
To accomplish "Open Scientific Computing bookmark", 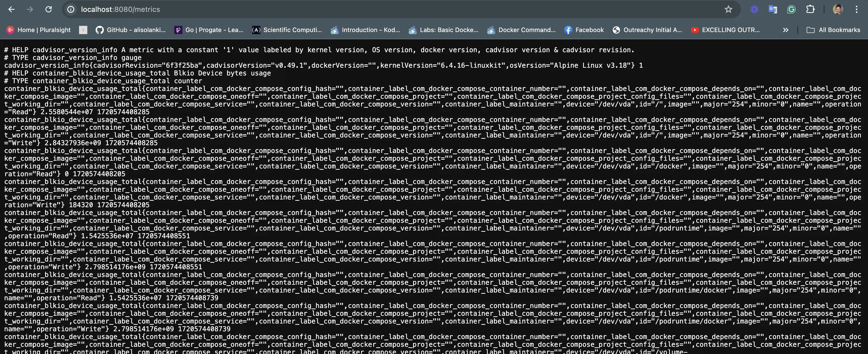I will point(287,30).
